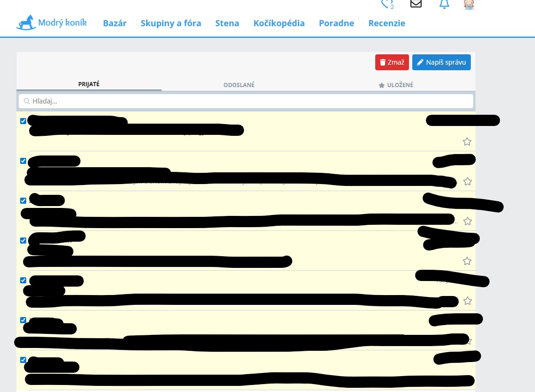The width and height of the screenshot is (535, 392).
Task: Select the Prijaté tab
Action: tap(89, 84)
